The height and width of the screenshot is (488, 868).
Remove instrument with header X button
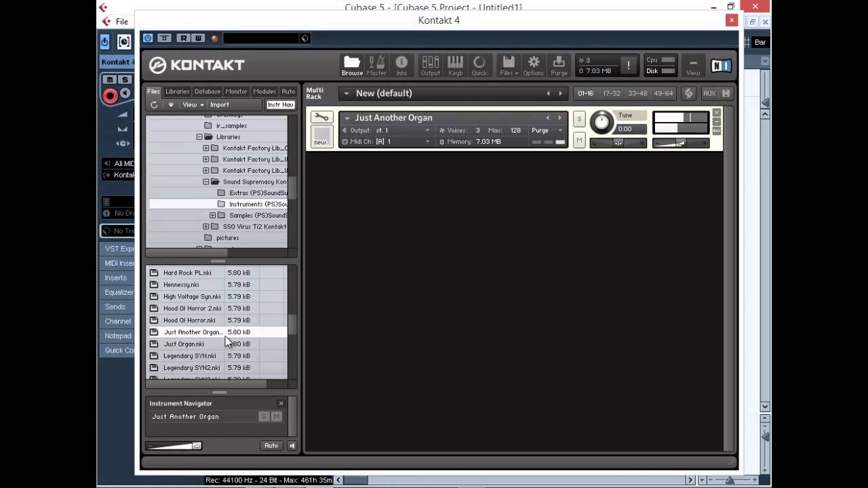click(x=716, y=112)
